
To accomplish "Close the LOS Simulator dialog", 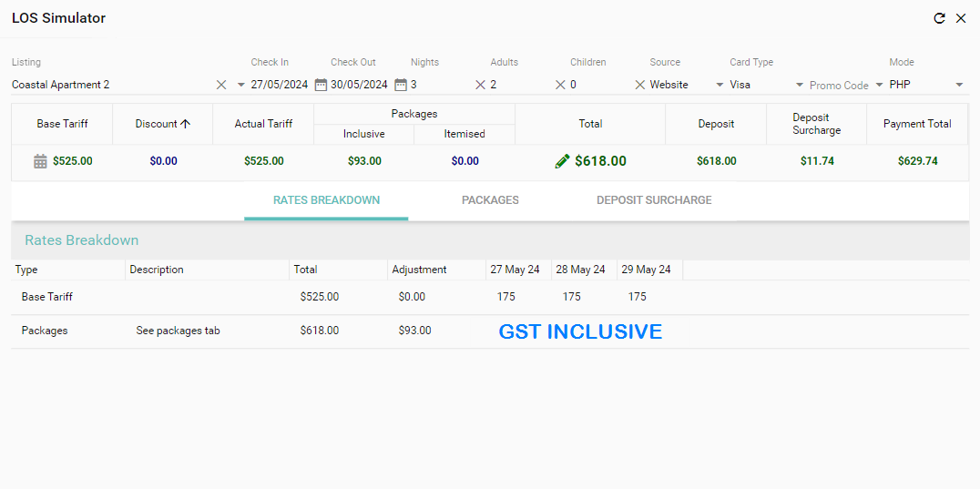I will (961, 18).
